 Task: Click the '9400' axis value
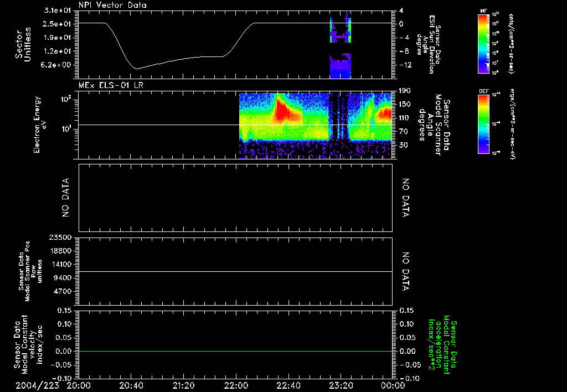click(x=62, y=278)
